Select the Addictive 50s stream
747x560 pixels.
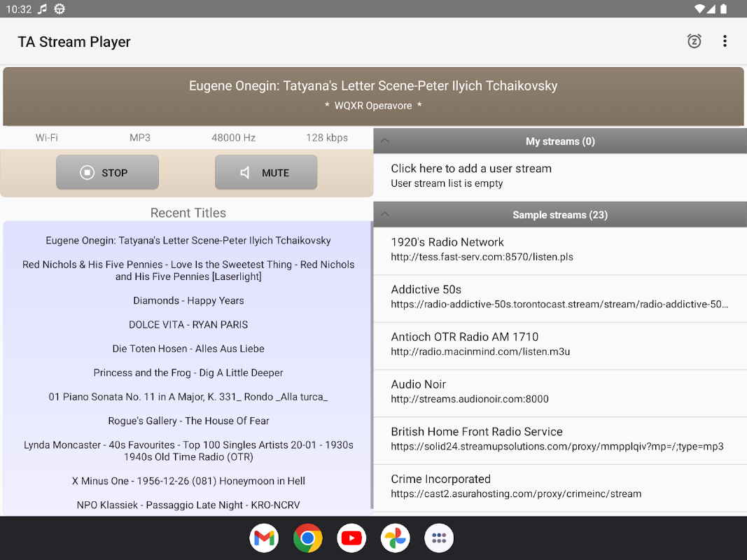[560, 297]
